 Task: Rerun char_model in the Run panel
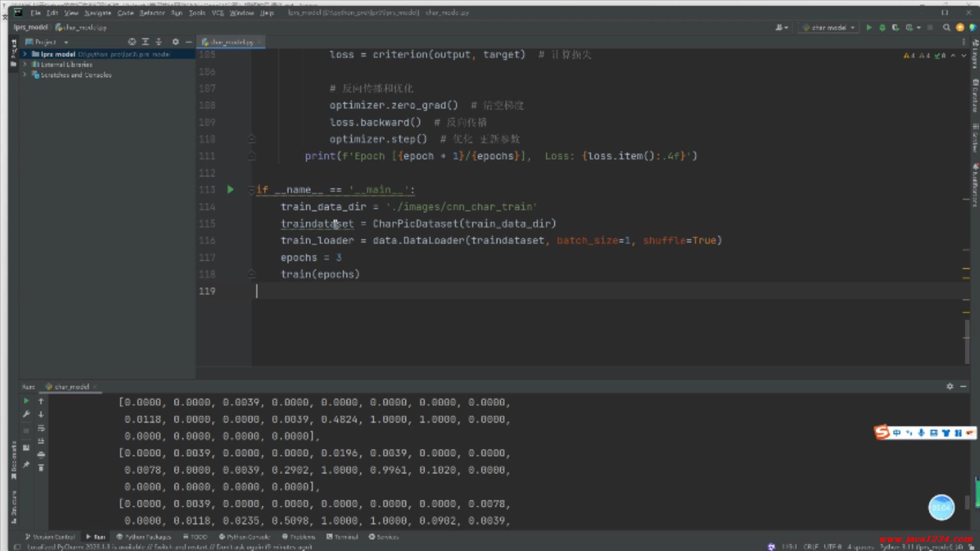[26, 402]
